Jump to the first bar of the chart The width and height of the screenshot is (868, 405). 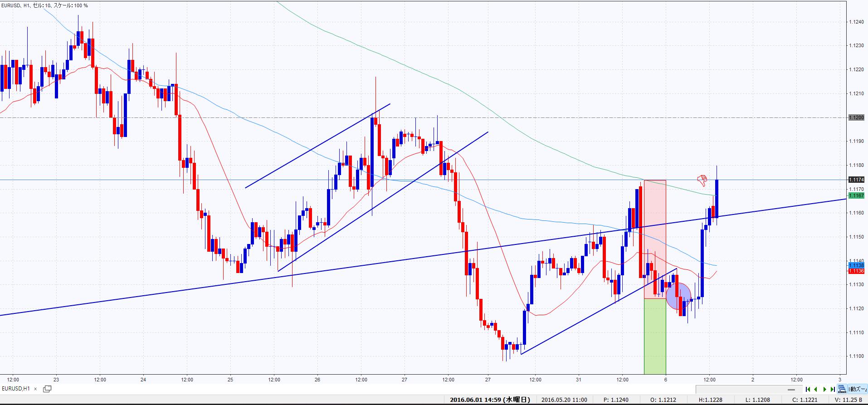pos(808,389)
